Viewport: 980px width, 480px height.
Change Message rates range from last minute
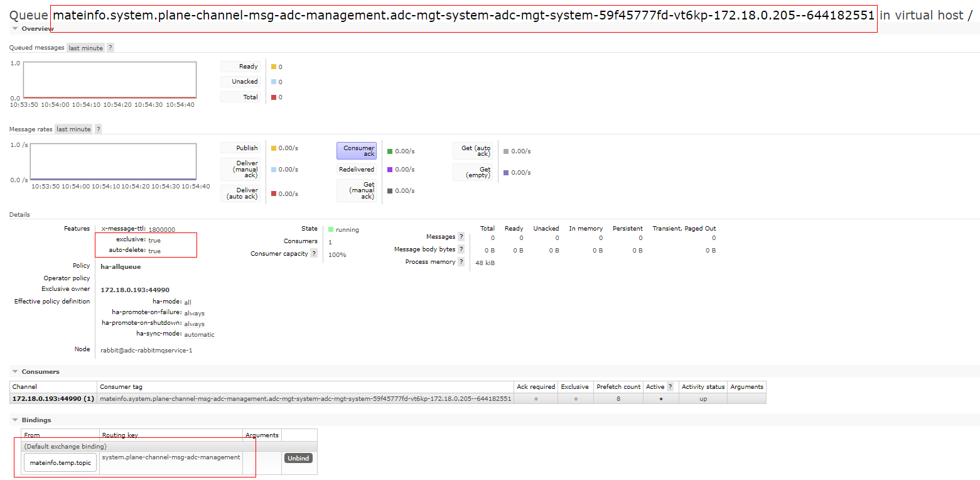pos(73,129)
